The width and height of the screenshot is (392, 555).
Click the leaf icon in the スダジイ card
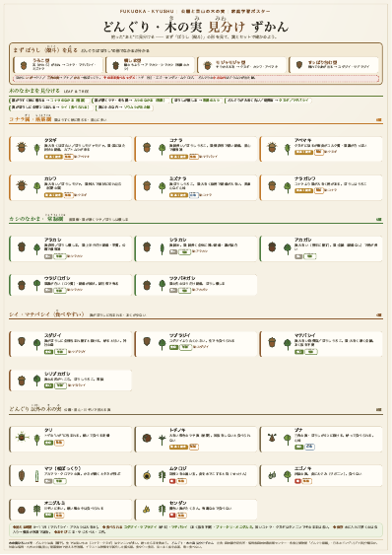pyautogui.click(x=36, y=344)
